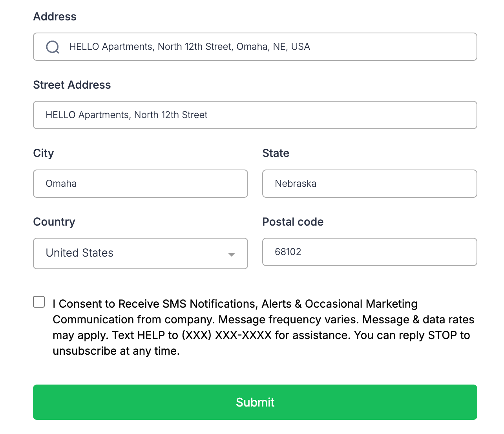The image size is (504, 434).
Task: Focus the Street Address text field
Action: [x=255, y=115]
